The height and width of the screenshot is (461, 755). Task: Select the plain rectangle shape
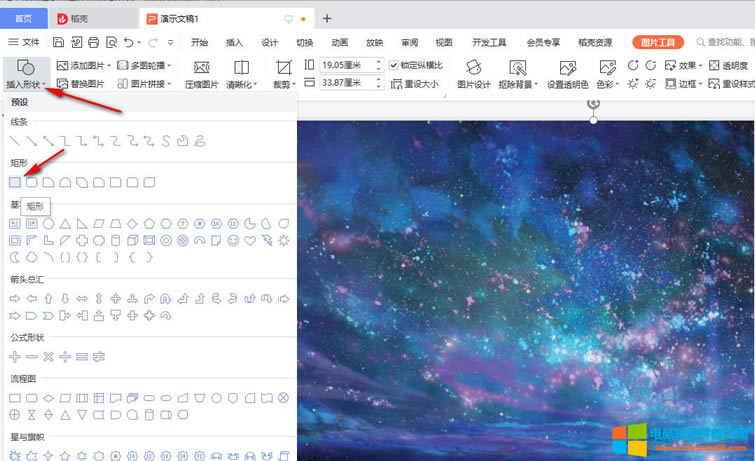[15, 183]
